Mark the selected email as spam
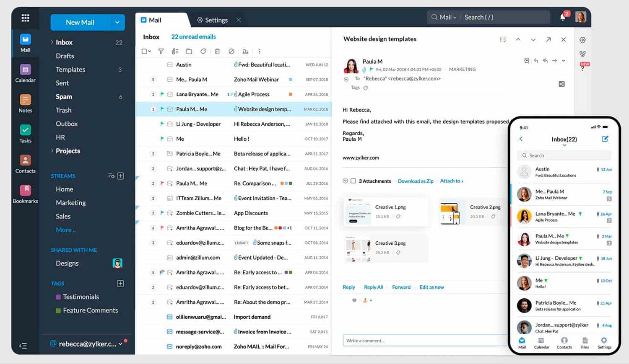 tap(231, 51)
